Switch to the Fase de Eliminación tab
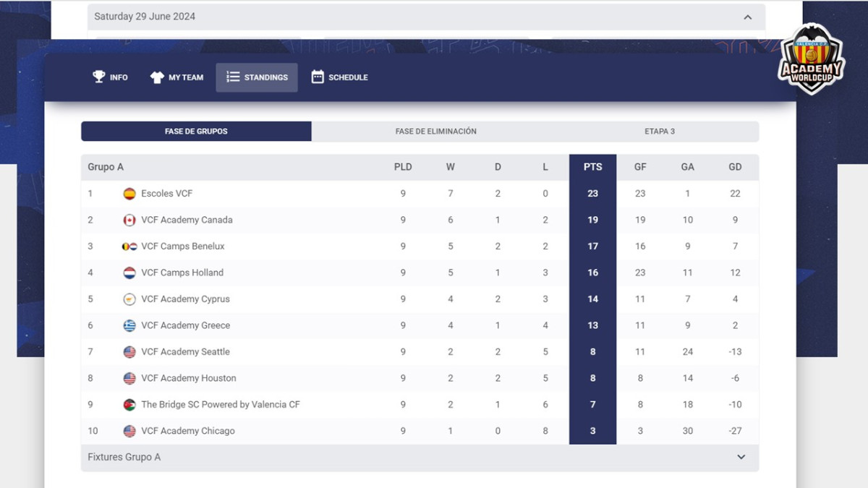 (436, 132)
